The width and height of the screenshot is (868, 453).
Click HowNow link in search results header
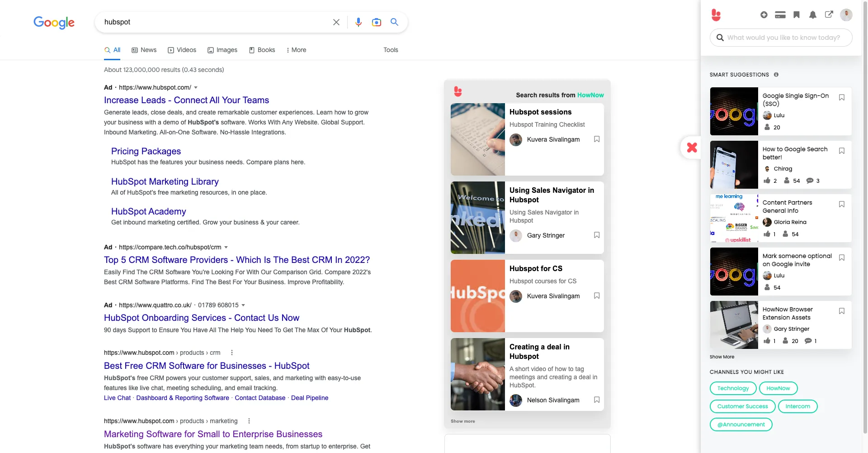tap(590, 95)
